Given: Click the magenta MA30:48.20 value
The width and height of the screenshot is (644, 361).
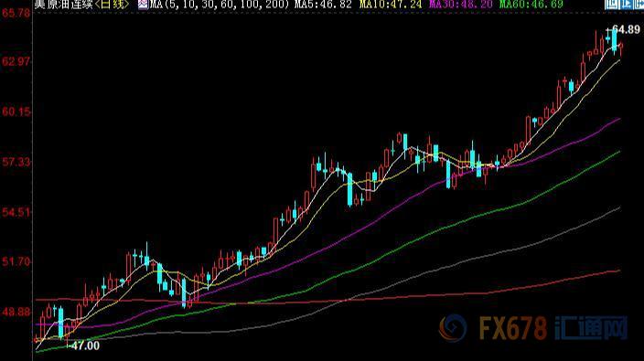Looking at the screenshot, I should click(461, 5).
